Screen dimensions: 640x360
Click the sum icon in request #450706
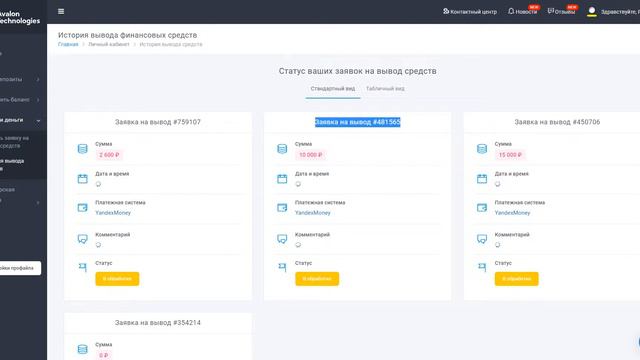pyautogui.click(x=482, y=149)
